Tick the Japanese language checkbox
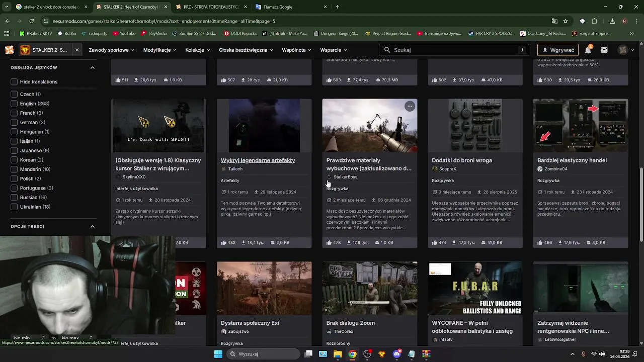Viewport: 644px width, 362px height. (x=14, y=150)
